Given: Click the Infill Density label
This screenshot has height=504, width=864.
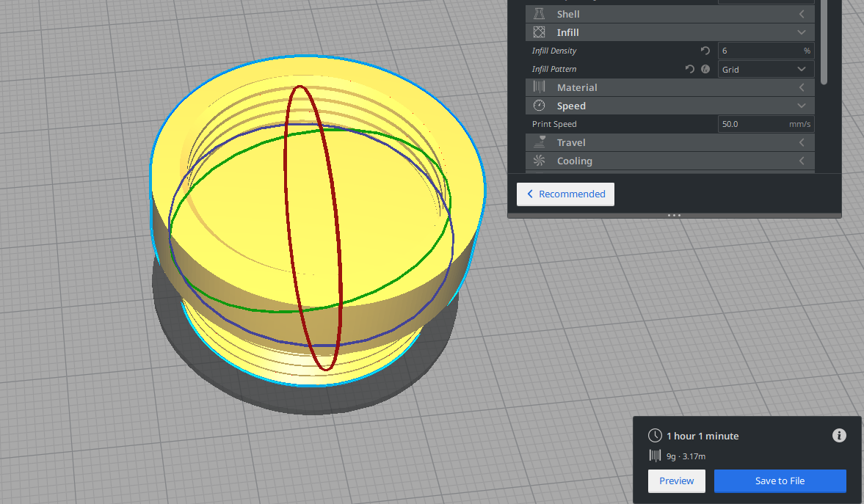Looking at the screenshot, I should coord(553,51).
